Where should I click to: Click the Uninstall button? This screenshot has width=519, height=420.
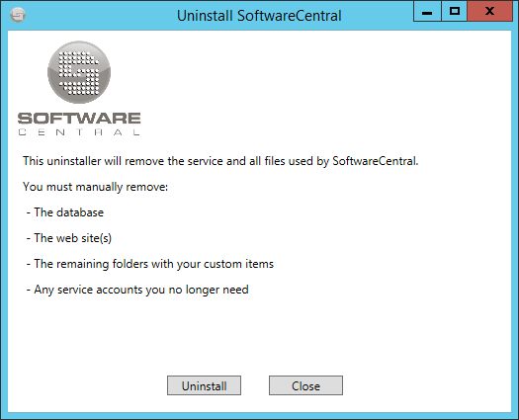204,385
